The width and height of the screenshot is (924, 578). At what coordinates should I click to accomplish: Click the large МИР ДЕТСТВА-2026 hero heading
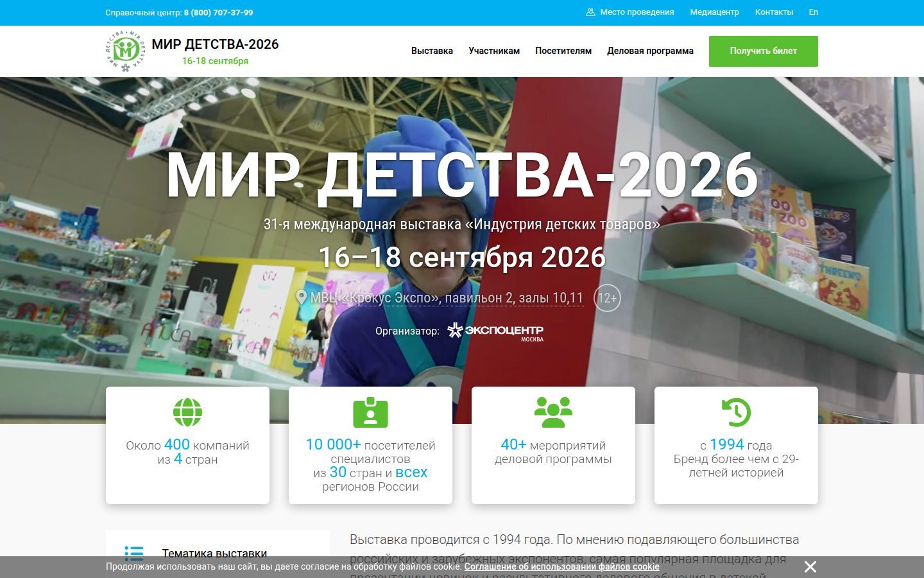[x=462, y=175]
